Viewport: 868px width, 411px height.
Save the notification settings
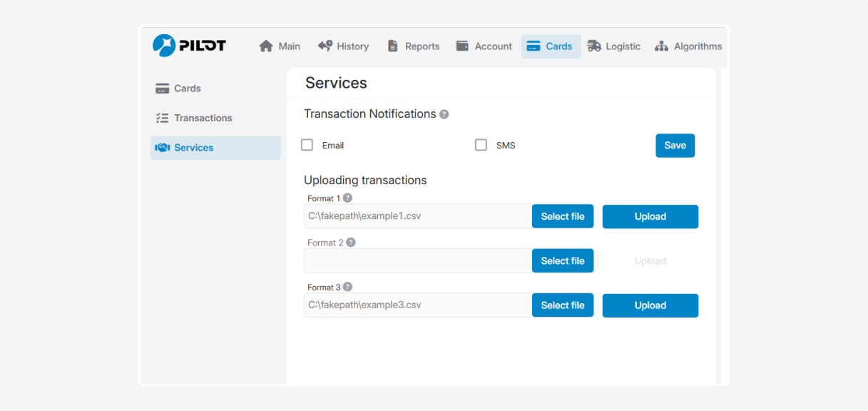[x=675, y=146]
